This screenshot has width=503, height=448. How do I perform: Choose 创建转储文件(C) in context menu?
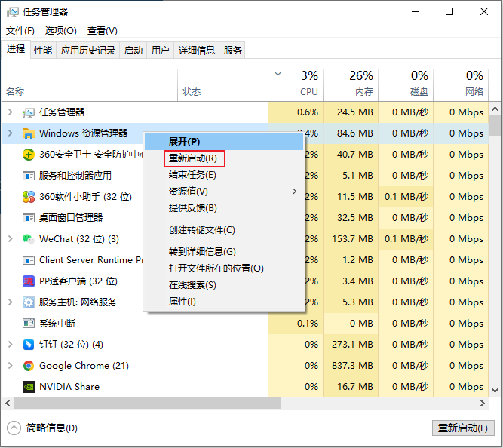[x=224, y=230]
